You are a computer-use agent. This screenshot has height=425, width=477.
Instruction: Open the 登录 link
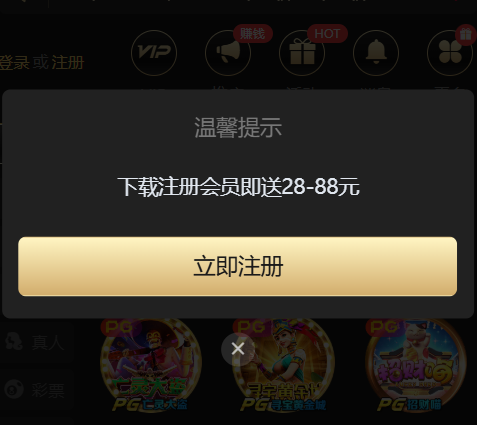click(x=14, y=63)
